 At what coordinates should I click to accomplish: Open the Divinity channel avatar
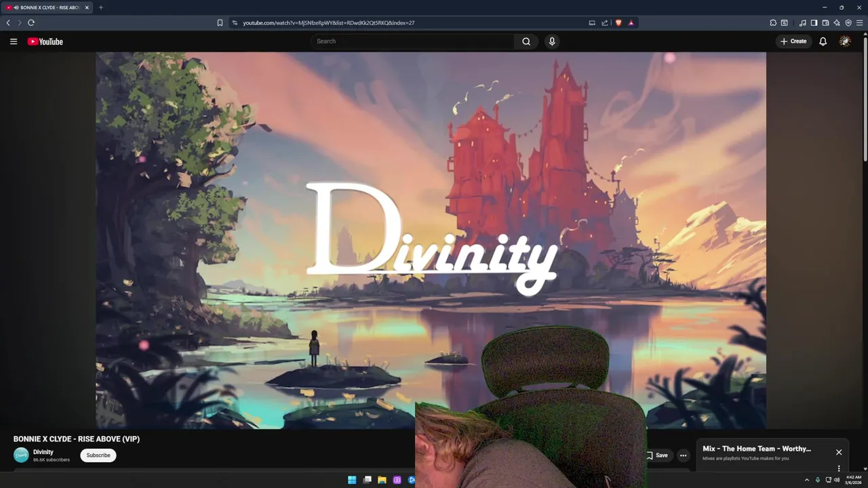pos(21,455)
